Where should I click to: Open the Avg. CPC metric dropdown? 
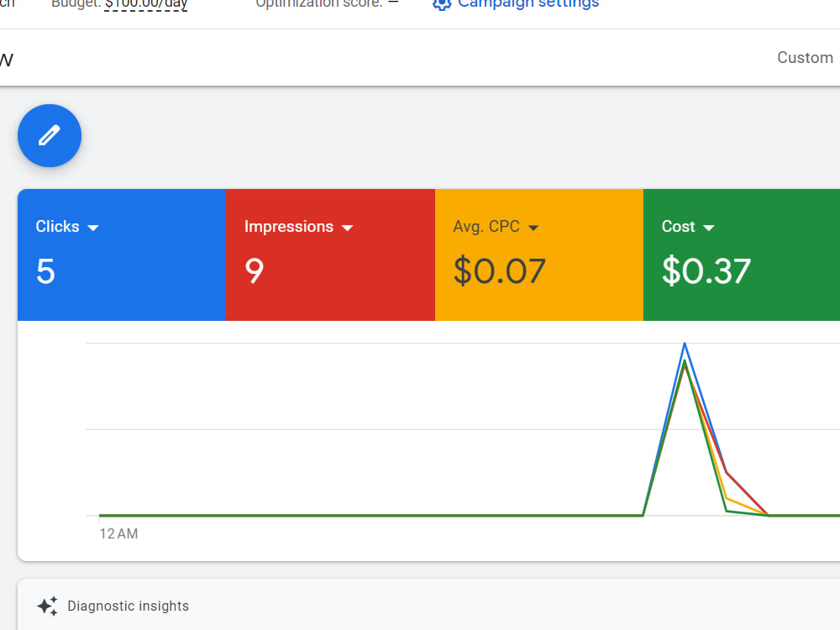(535, 226)
